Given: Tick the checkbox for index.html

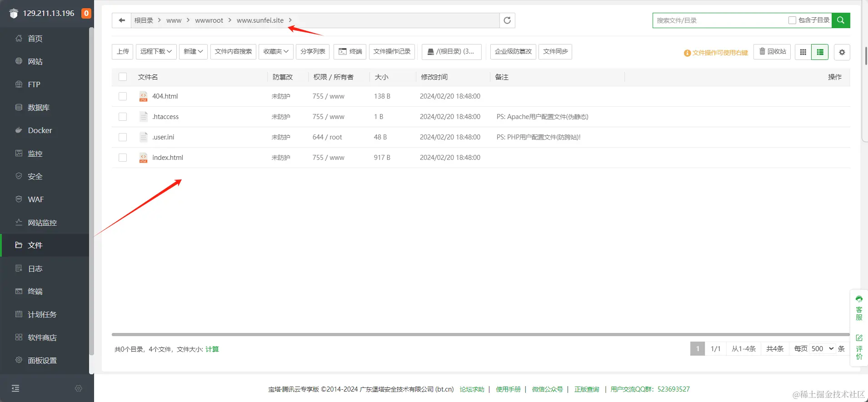Looking at the screenshot, I should (x=123, y=158).
